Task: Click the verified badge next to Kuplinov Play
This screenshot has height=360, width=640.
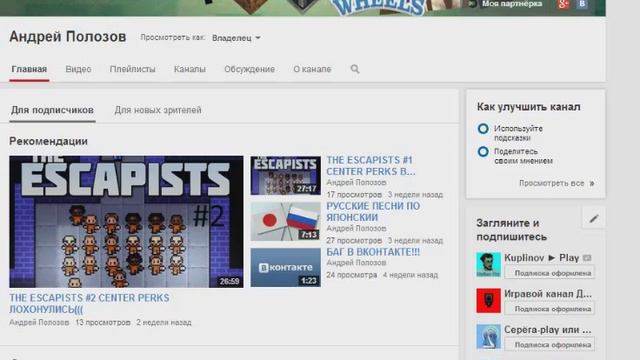Action: pos(587,258)
